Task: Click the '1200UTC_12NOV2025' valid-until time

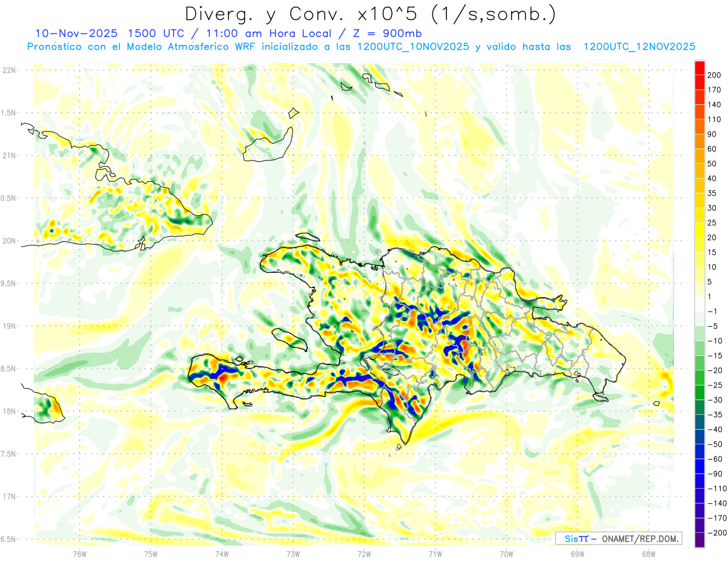Action: tap(639, 47)
